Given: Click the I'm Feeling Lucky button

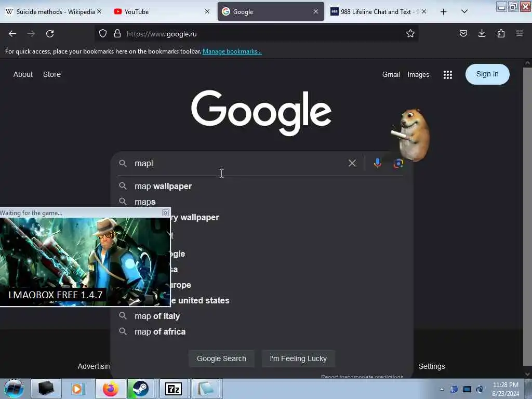Looking at the screenshot, I should click(x=298, y=358).
